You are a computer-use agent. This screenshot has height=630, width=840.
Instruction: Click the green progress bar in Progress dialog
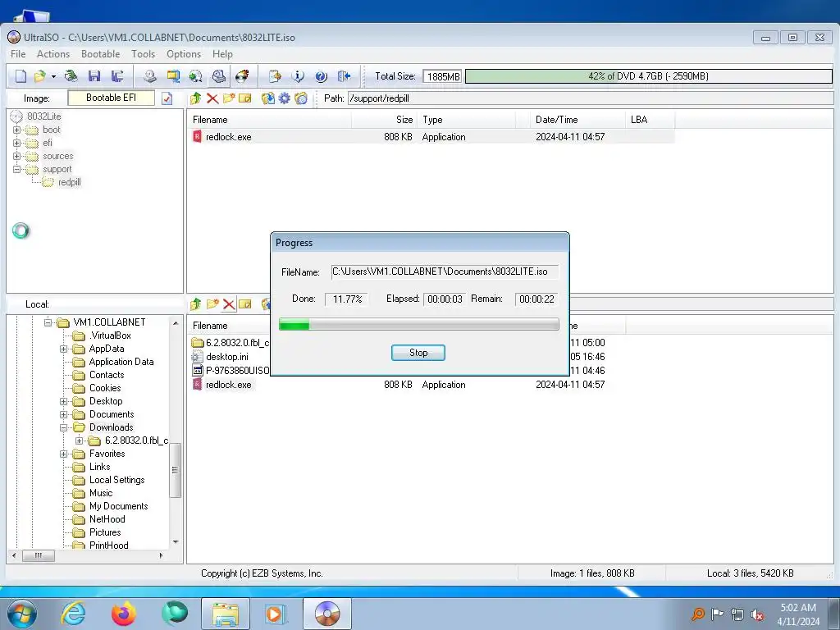(x=419, y=323)
